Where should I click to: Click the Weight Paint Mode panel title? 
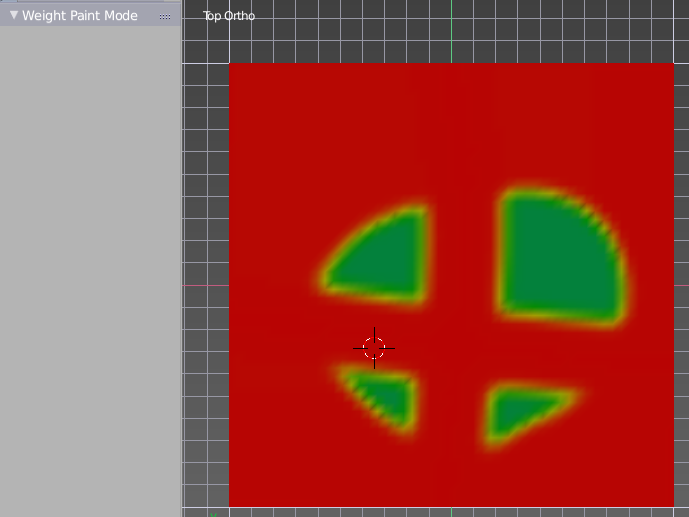[x=80, y=16]
